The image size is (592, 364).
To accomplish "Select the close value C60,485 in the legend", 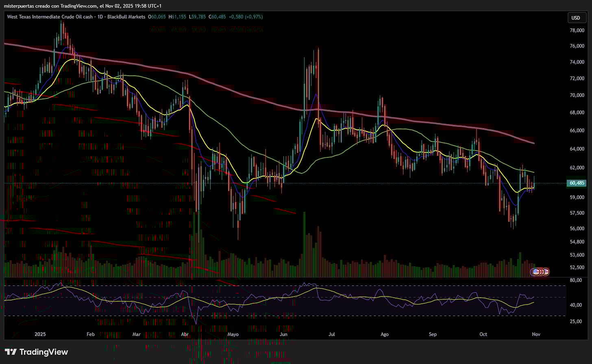I will coord(218,17).
